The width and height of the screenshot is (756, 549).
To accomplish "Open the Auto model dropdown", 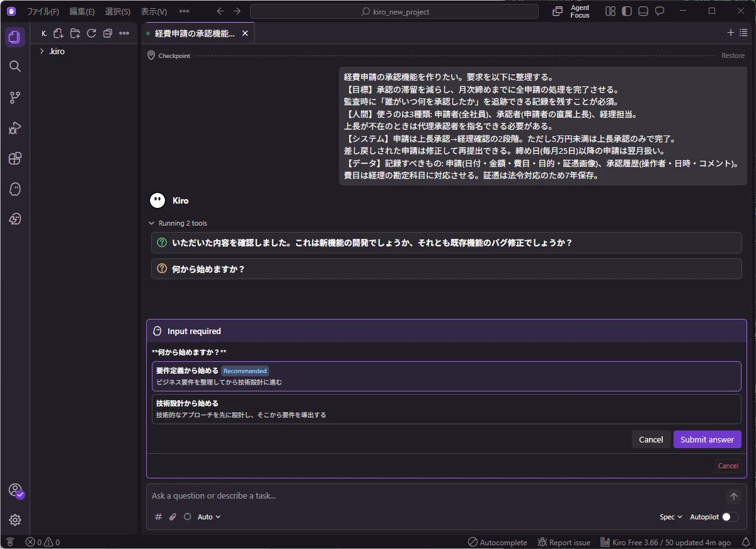I will (209, 517).
